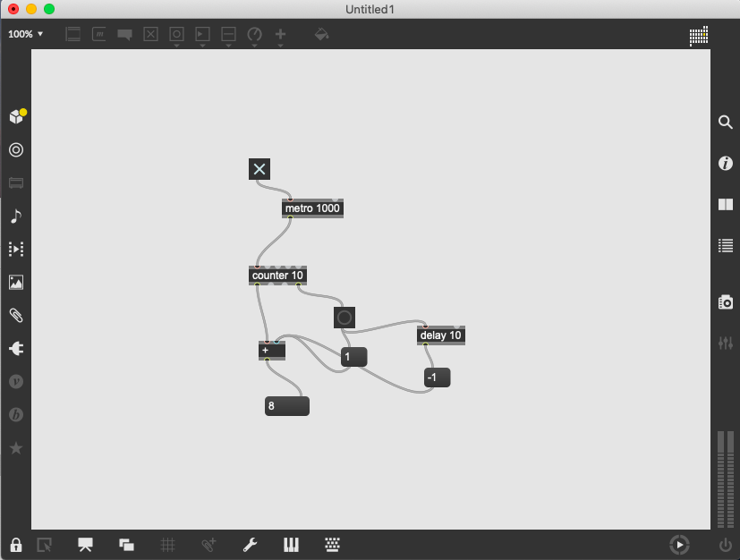Open the keyboard calculator icon in bottom toolbar
This screenshot has width=740, height=560.
pos(332,545)
